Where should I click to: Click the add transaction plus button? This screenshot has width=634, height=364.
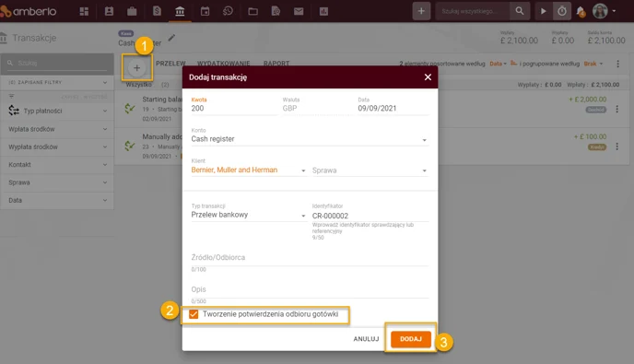(136, 68)
